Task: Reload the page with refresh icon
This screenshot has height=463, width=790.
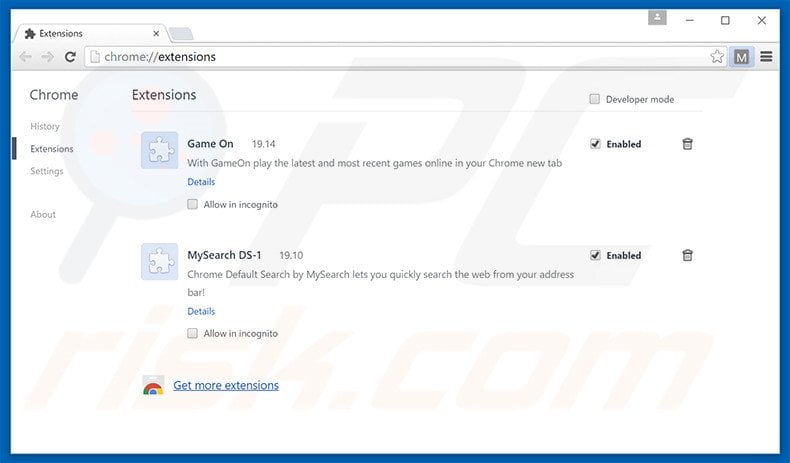Action: [x=70, y=57]
